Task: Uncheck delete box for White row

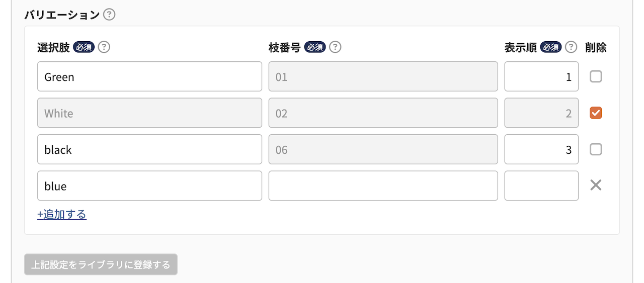Action: 596,113
